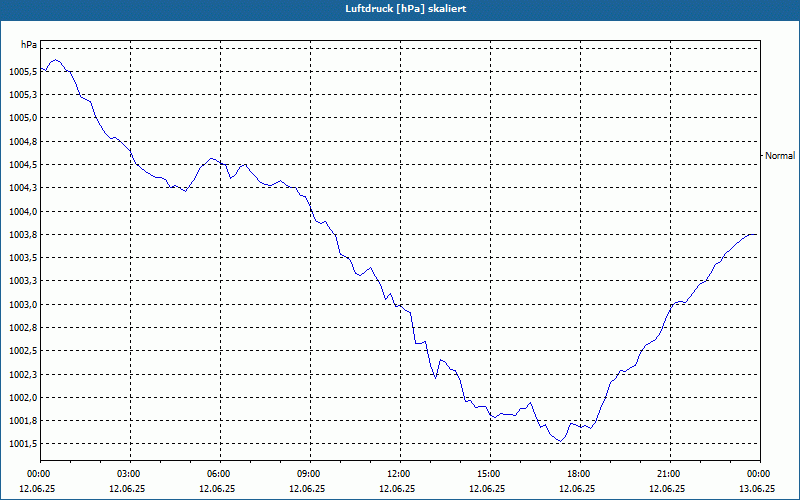
Task: Click the date label 13.06.25
Action: (757, 488)
